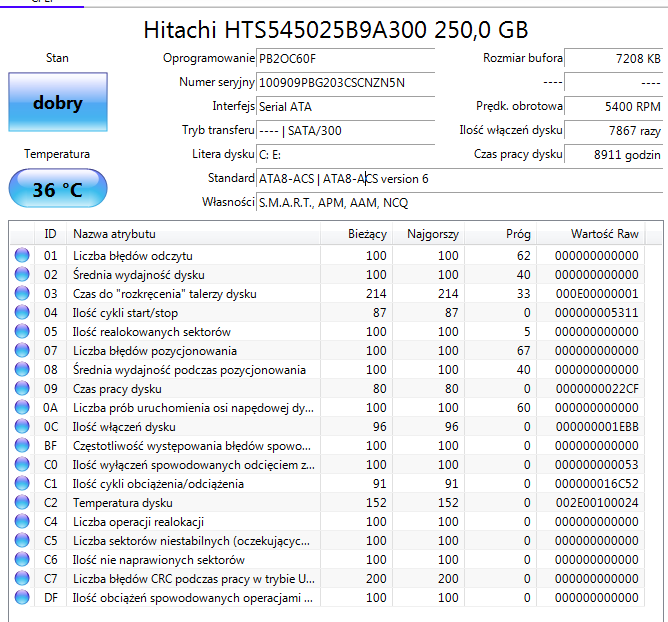
Task: Click the status icon in row 07
Action: click(22, 350)
